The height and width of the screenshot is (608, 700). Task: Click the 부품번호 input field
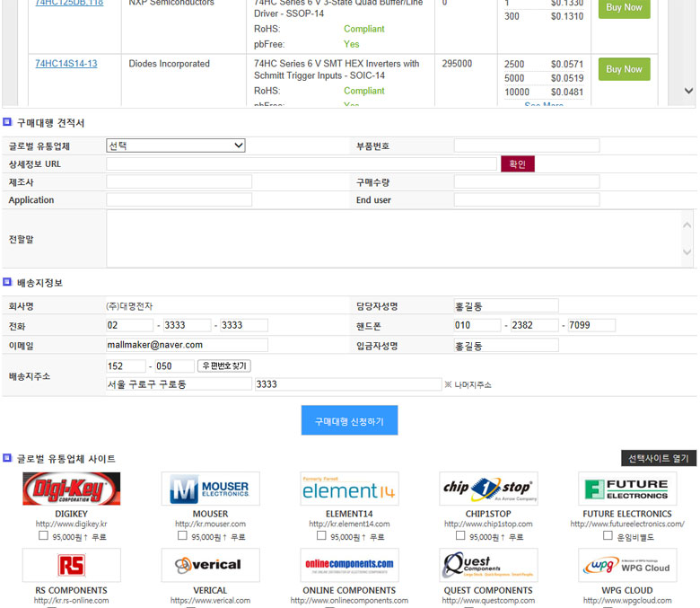click(x=527, y=145)
